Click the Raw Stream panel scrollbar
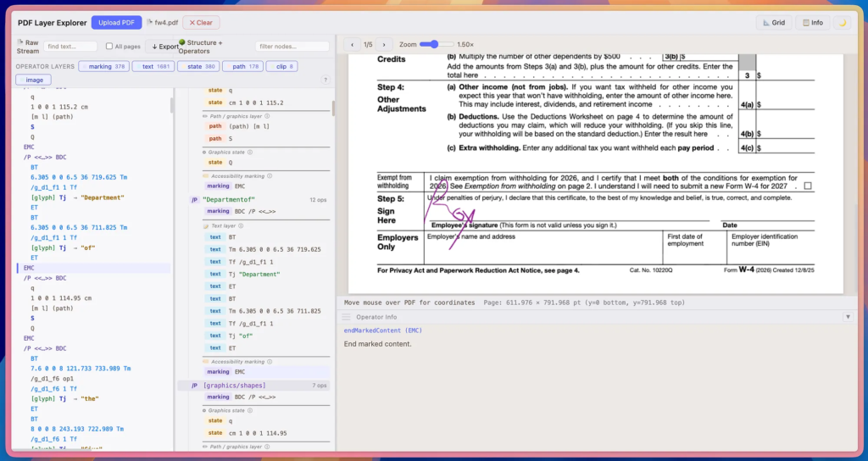868x461 pixels. [x=171, y=105]
